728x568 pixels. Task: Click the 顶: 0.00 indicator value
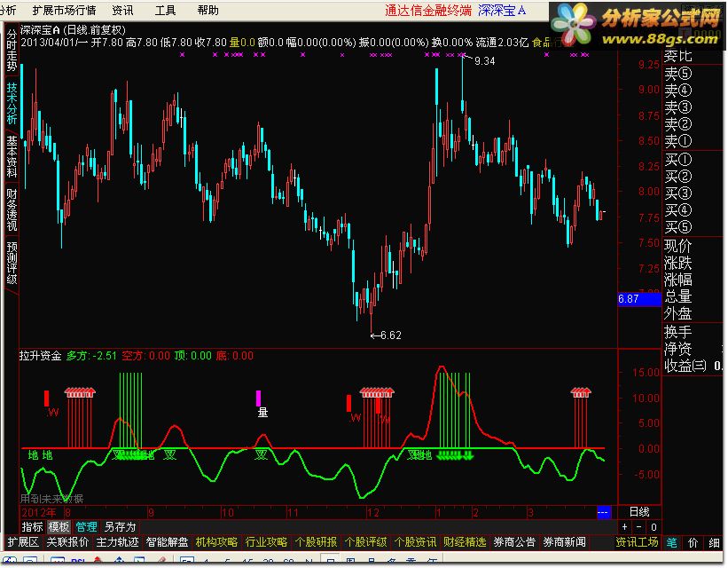[x=193, y=356]
